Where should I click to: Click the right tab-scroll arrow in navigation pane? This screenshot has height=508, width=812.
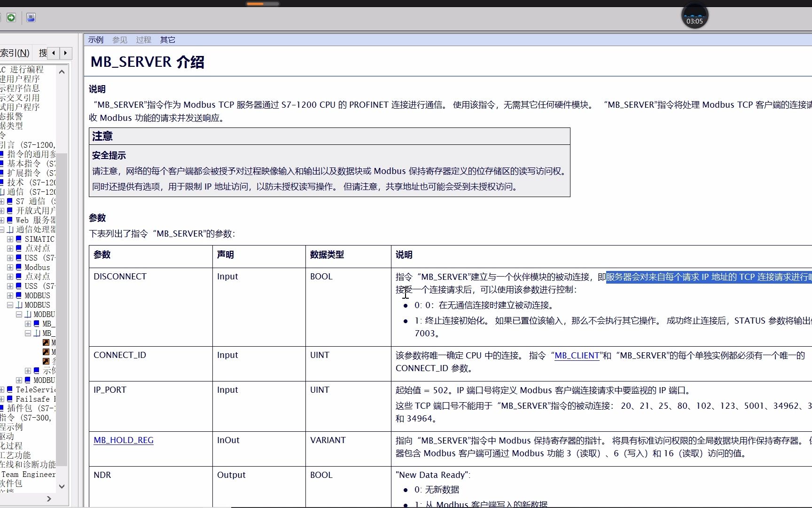click(x=65, y=53)
